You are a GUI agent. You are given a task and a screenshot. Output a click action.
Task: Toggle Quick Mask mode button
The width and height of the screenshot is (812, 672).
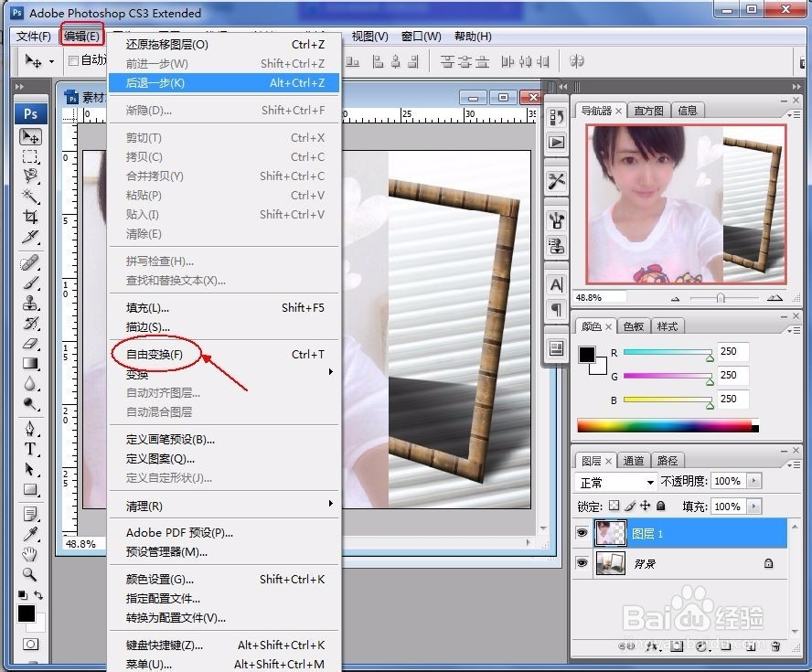[x=30, y=644]
